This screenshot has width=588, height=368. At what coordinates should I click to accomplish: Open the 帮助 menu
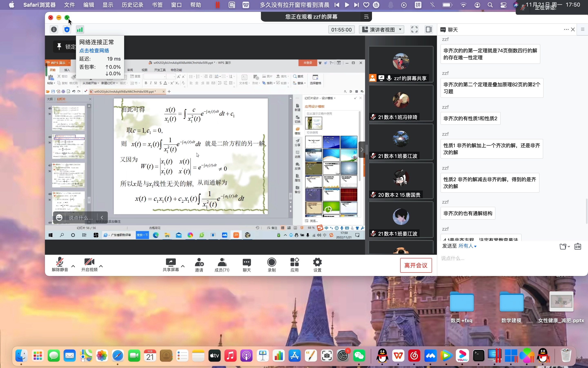click(196, 5)
